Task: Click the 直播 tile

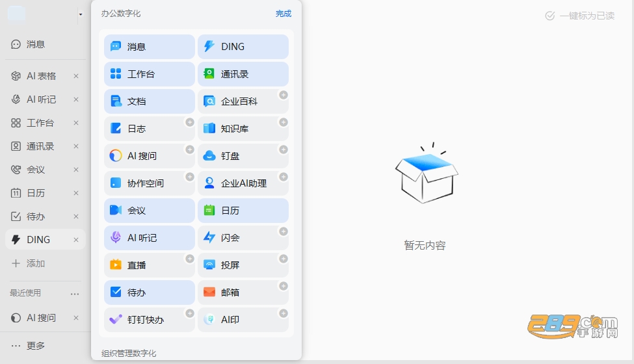Action: click(x=149, y=265)
